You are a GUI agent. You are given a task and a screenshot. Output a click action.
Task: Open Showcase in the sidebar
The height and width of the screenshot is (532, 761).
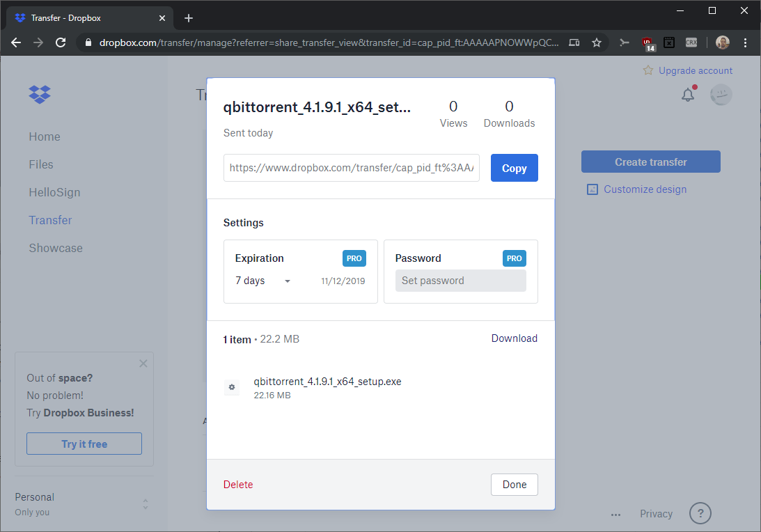click(55, 248)
